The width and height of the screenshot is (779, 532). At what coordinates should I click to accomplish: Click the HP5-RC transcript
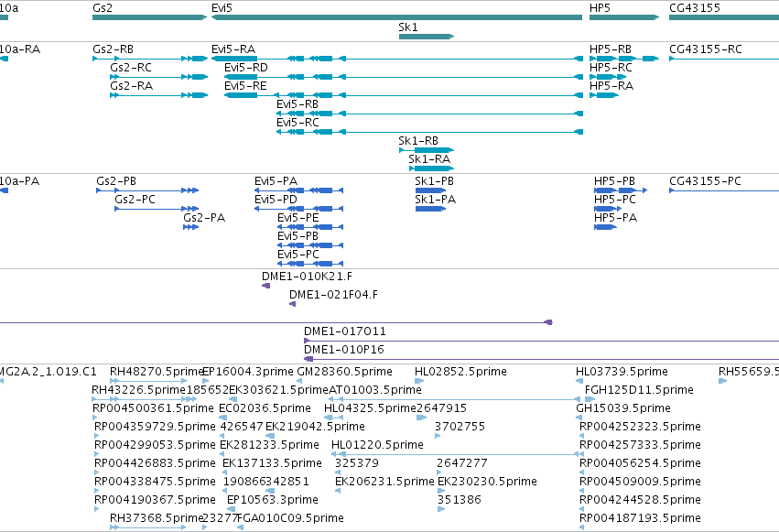pyautogui.click(x=608, y=77)
